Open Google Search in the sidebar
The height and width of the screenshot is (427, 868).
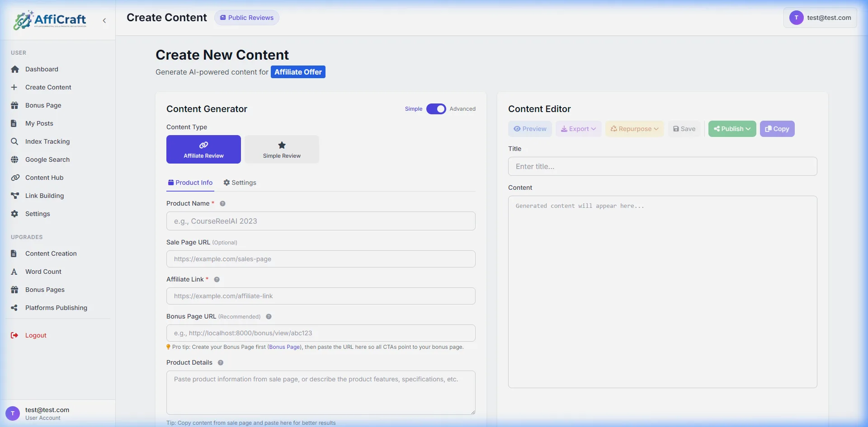click(x=47, y=160)
